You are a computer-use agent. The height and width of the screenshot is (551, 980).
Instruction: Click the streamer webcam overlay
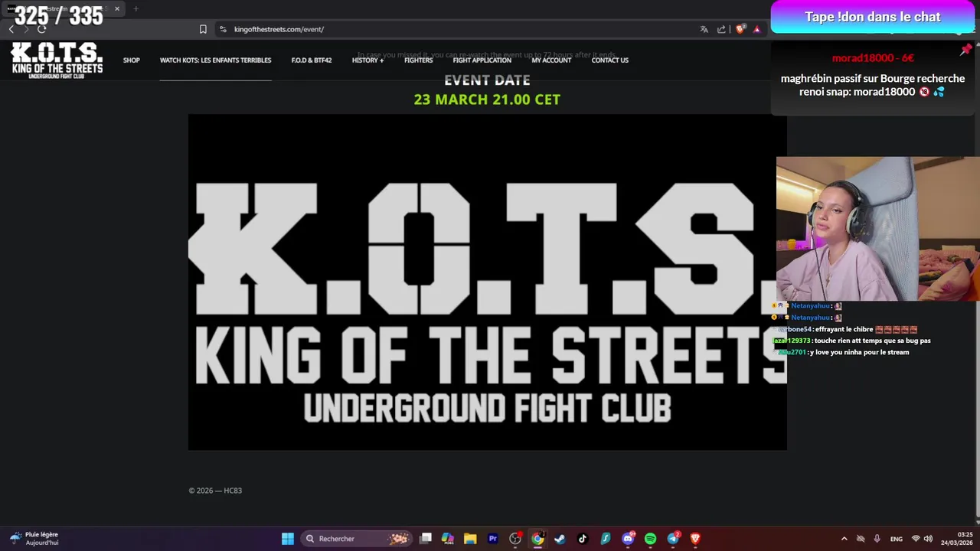click(877, 229)
